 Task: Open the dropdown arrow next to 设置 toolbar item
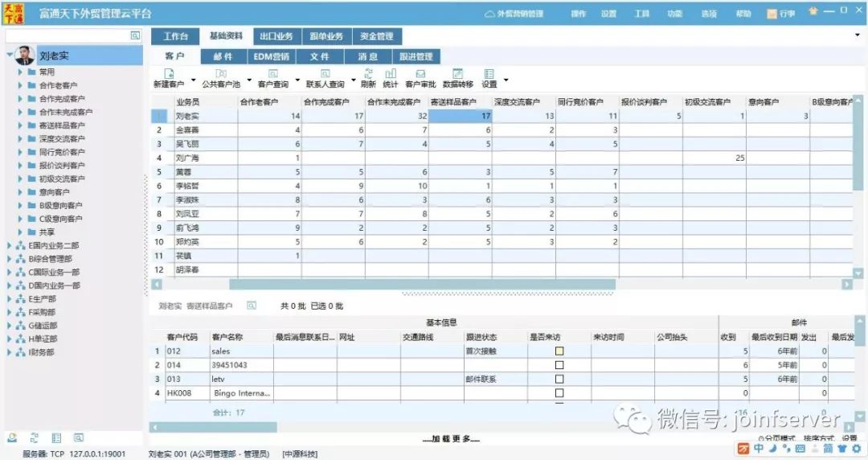click(x=506, y=80)
